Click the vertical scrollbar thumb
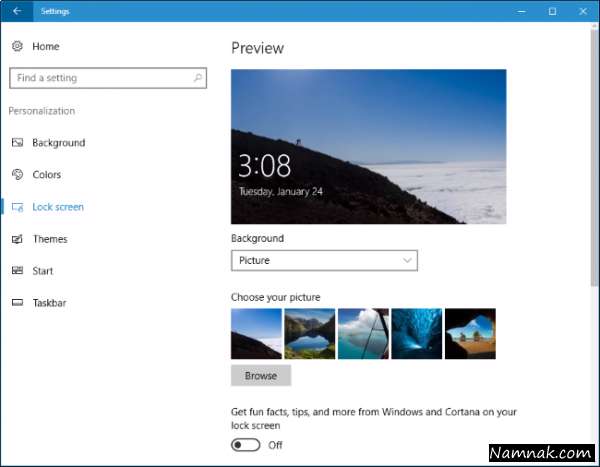The width and height of the screenshot is (600, 467). [594, 157]
